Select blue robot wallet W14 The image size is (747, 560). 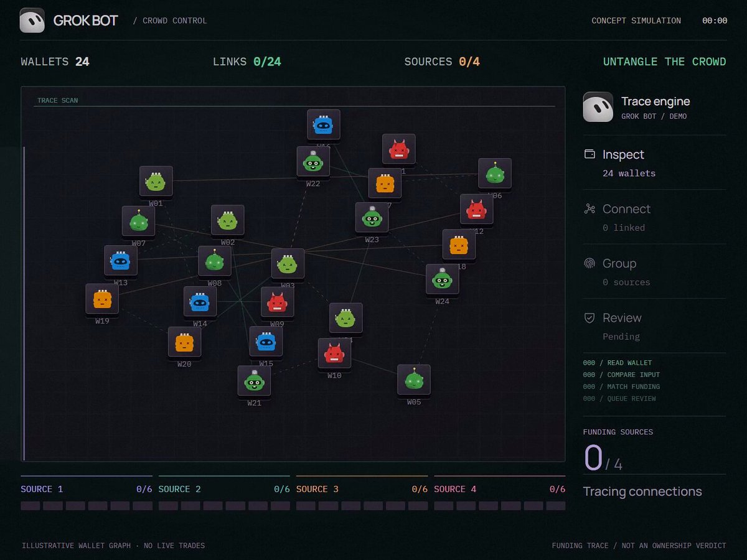point(200,302)
